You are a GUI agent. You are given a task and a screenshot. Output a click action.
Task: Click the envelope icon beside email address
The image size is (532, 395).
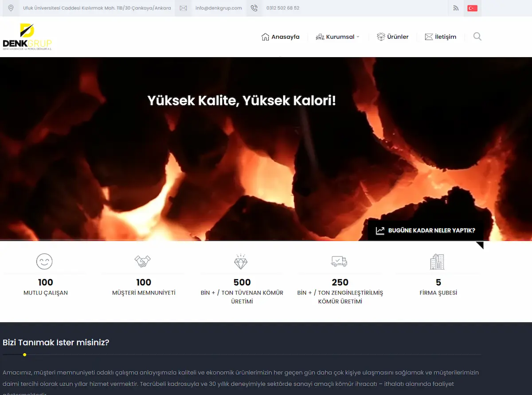point(183,8)
